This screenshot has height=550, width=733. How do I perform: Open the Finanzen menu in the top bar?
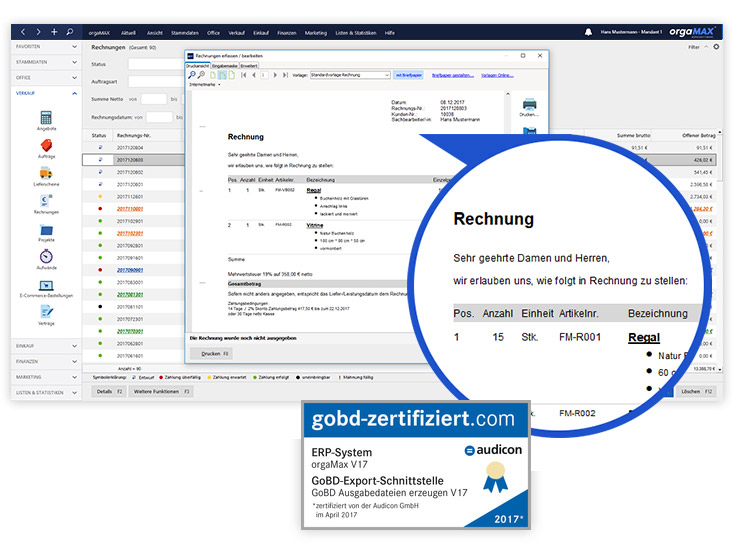click(x=287, y=33)
